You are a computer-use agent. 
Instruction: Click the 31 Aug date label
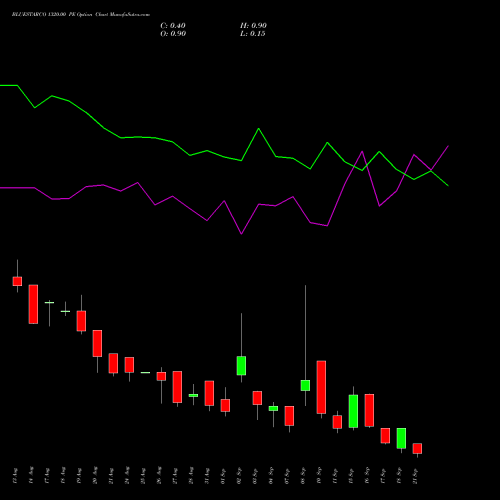207,476
